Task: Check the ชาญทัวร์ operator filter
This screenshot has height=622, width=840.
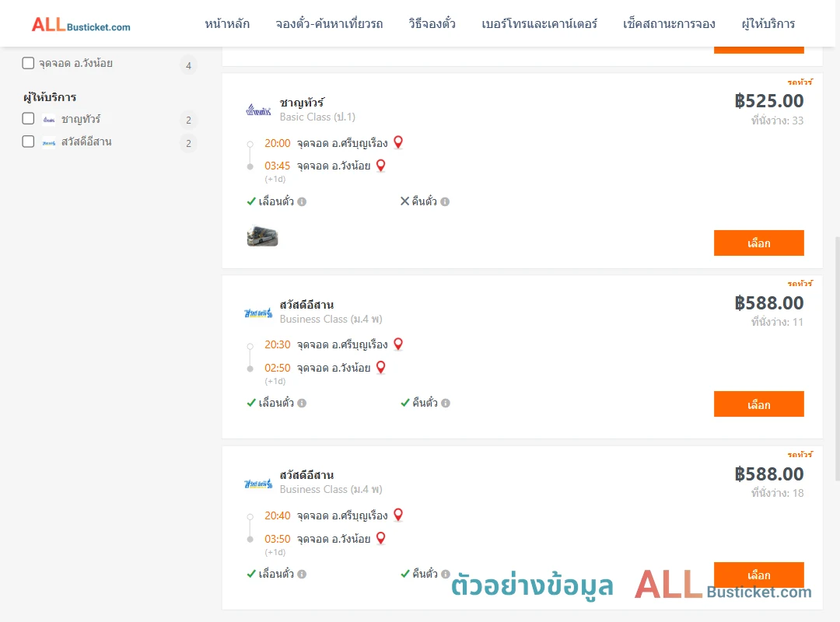Action: click(28, 118)
